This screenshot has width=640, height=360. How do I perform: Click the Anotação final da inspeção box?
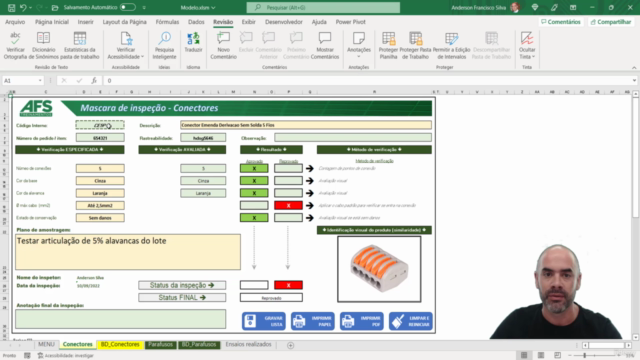pyautogui.click(x=120, y=319)
